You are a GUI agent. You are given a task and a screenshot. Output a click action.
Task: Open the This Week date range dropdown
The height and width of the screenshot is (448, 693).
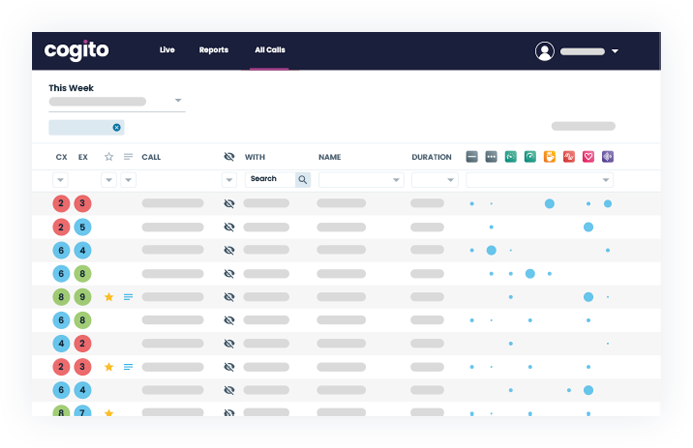click(117, 101)
